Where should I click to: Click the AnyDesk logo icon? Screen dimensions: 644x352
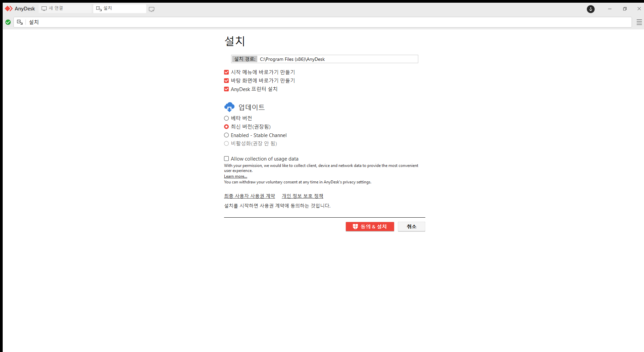[9, 9]
